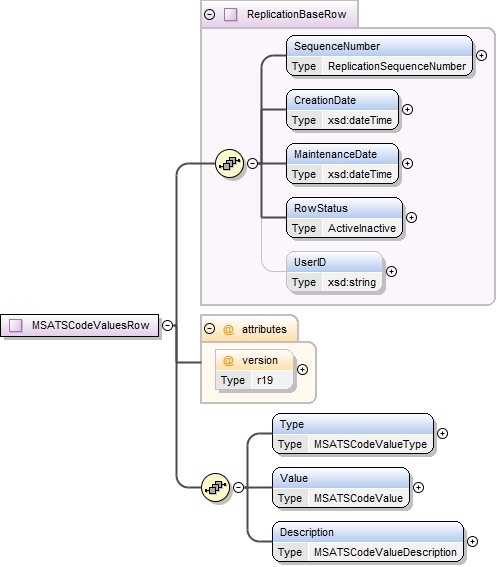Image resolution: width=497 pixels, height=567 pixels.
Task: Select the SequenceNumber element header
Action: 379,46
